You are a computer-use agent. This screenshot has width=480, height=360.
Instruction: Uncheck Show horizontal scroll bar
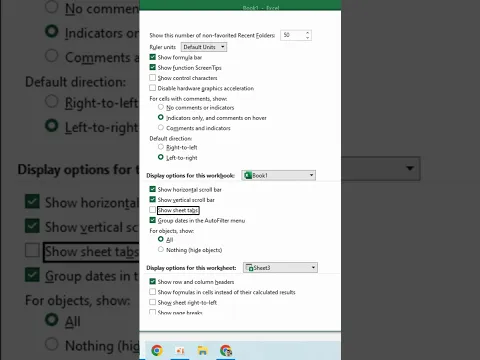point(153,189)
